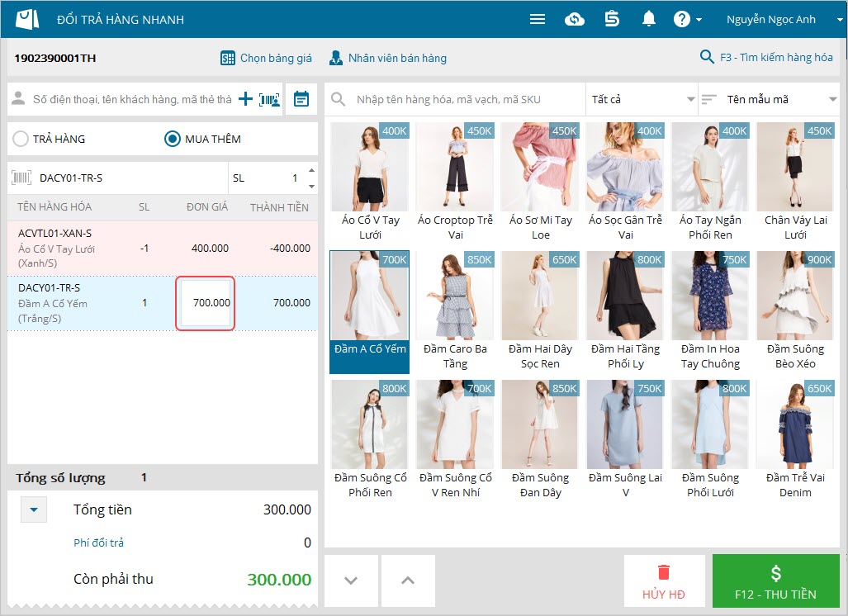The width and height of the screenshot is (848, 616).
Task: Scan customer card barcode icon
Action: pyautogui.click(x=269, y=100)
